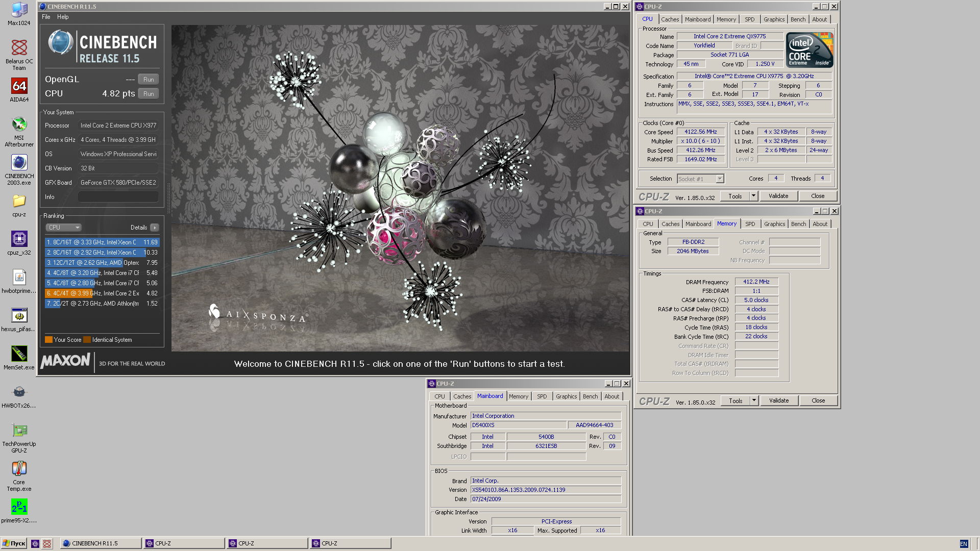Select ranking row 8C/16T @ 3.33 GHz Xeon
980x551 pixels.
tap(102, 242)
